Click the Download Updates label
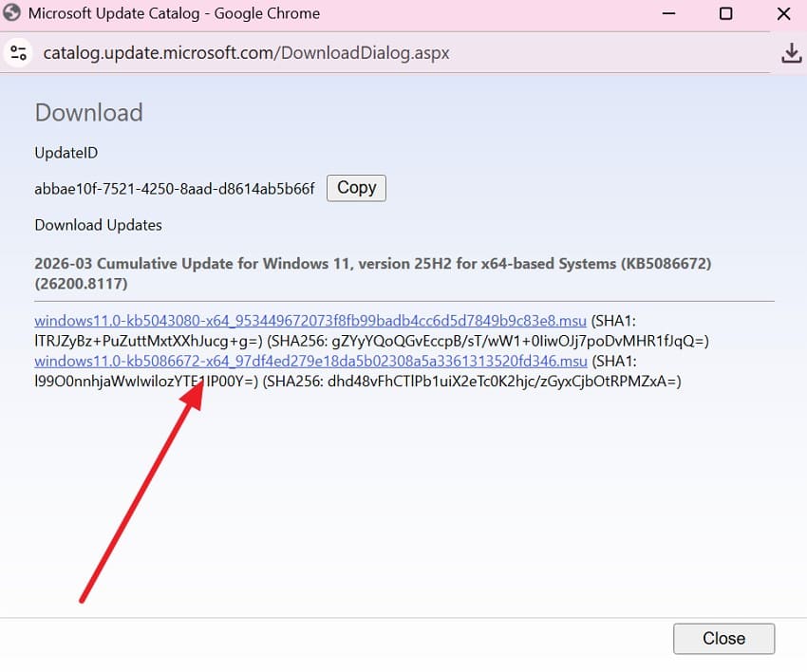The image size is (807, 672). (98, 225)
